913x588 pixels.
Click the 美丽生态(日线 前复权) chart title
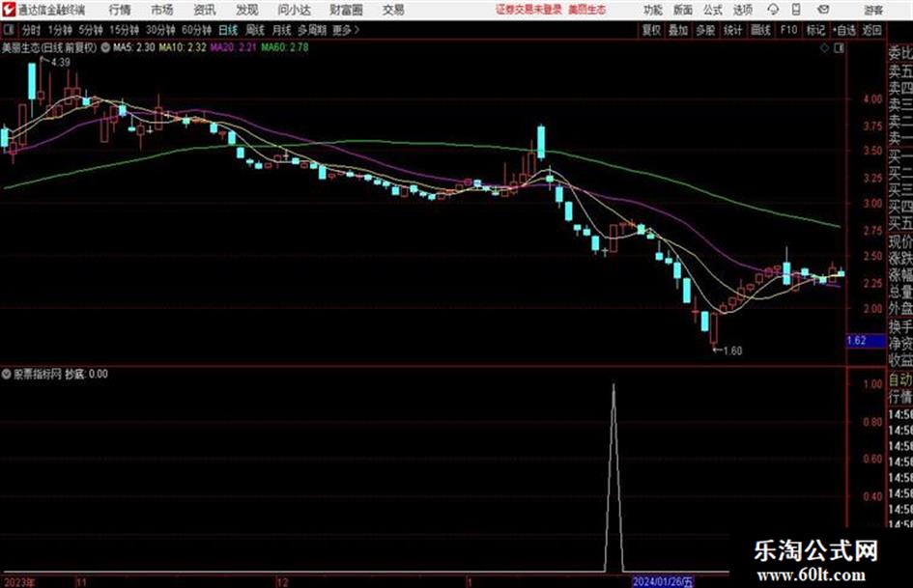click(x=49, y=47)
